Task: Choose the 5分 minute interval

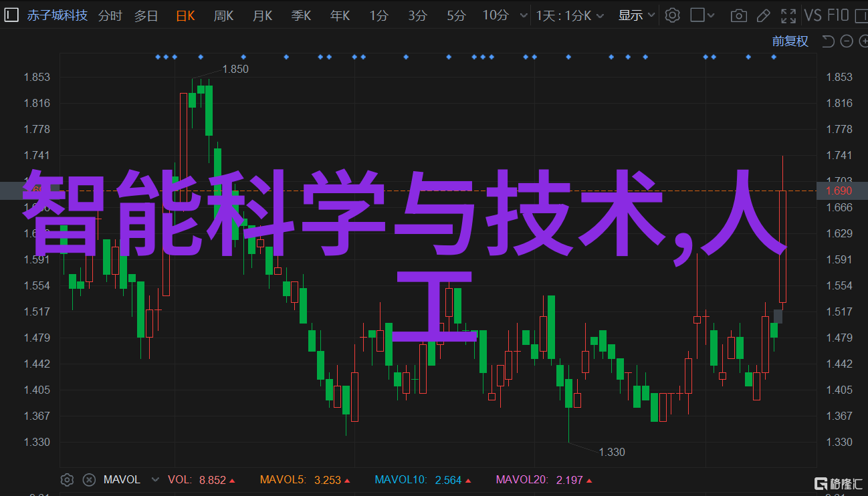Action: 456,15
